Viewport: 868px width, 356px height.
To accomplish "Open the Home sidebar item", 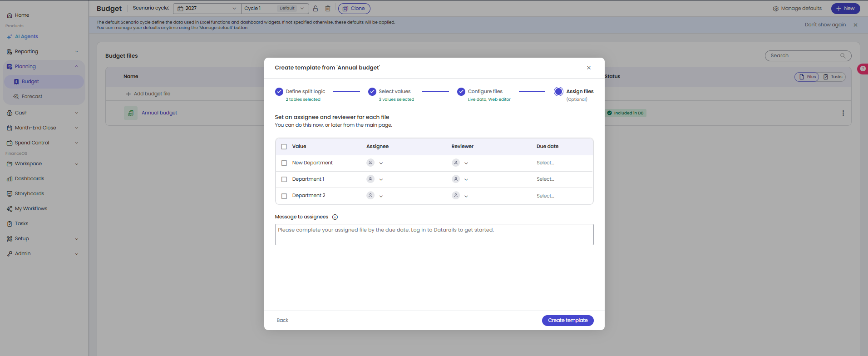I will click(18, 15).
